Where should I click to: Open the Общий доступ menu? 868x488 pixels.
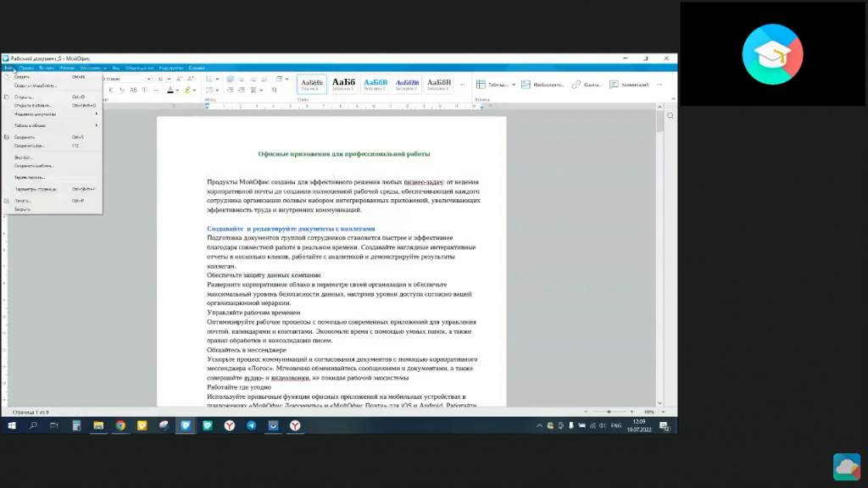pyautogui.click(x=140, y=68)
